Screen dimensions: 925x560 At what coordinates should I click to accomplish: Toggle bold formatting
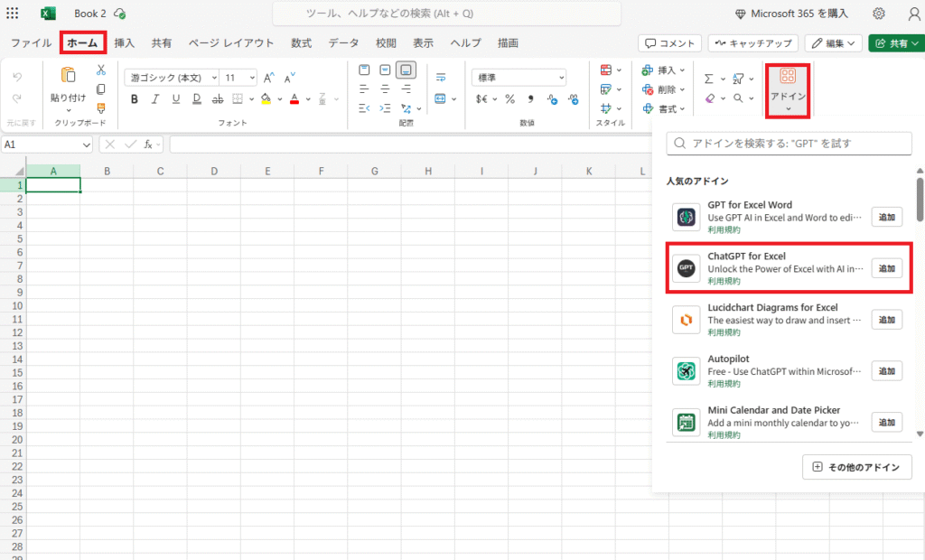[135, 99]
